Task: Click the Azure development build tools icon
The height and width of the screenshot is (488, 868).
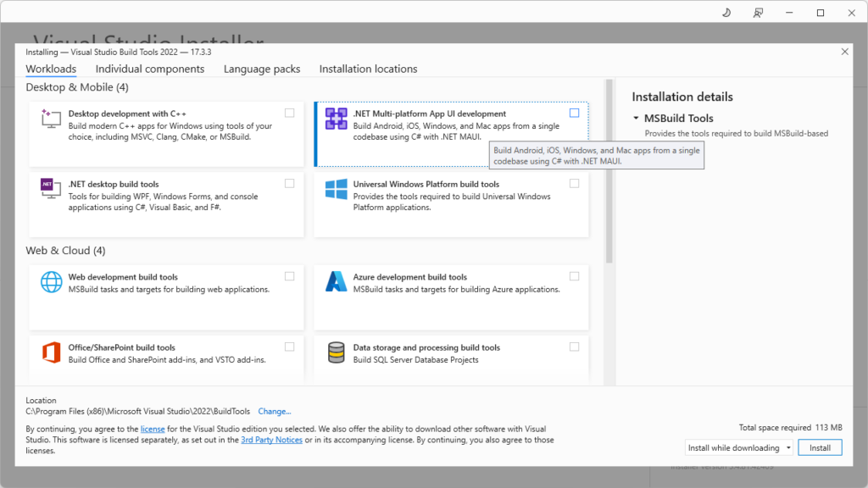Action: pyautogui.click(x=336, y=281)
